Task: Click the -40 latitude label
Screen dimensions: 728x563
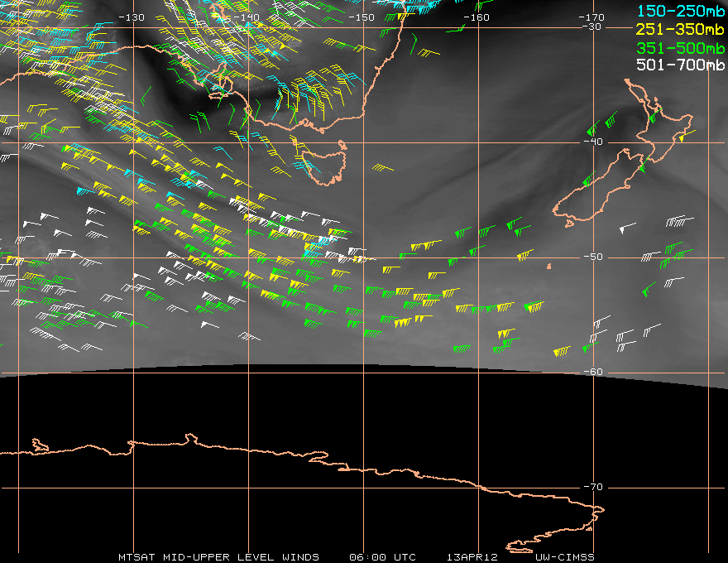Action: tap(593, 142)
